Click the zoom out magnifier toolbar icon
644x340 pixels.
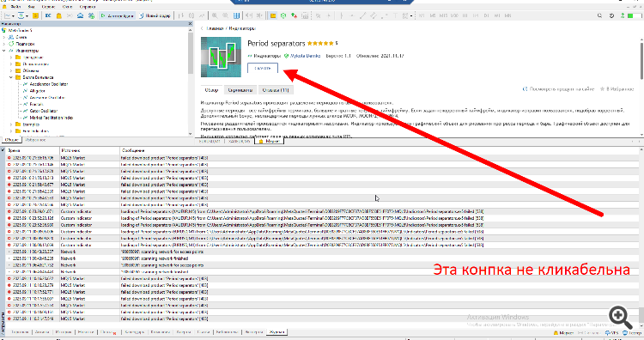(x=226, y=15)
